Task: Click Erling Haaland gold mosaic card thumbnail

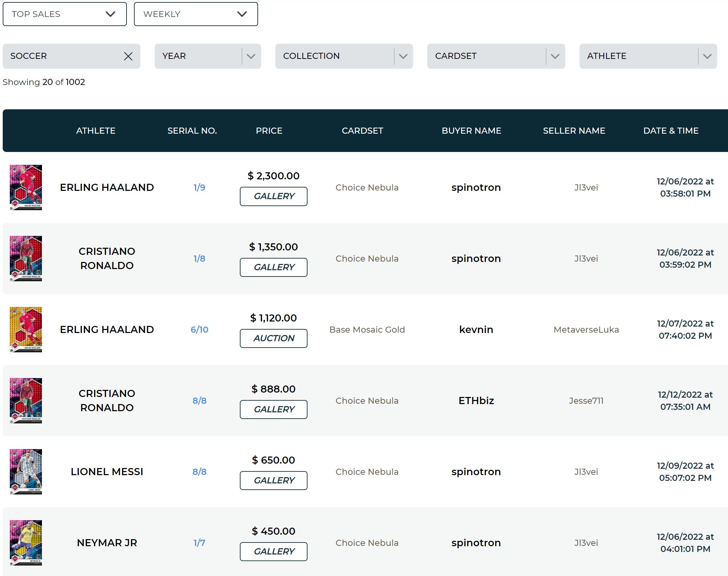Action: coord(26,329)
